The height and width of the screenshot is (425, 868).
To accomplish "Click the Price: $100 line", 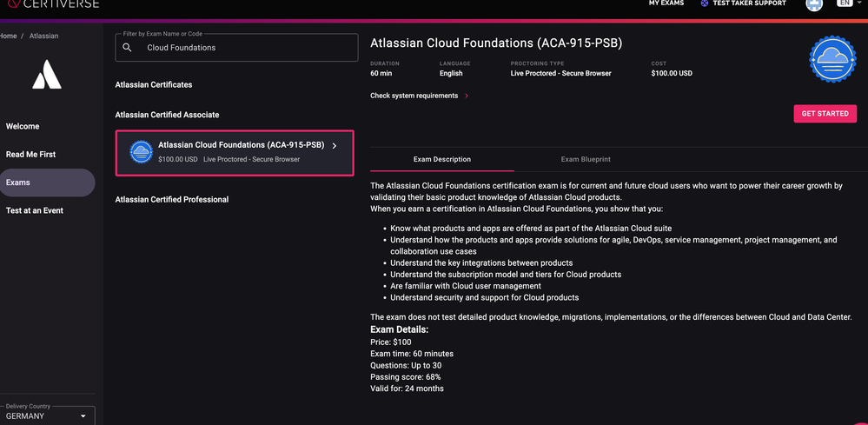I will 391,342.
